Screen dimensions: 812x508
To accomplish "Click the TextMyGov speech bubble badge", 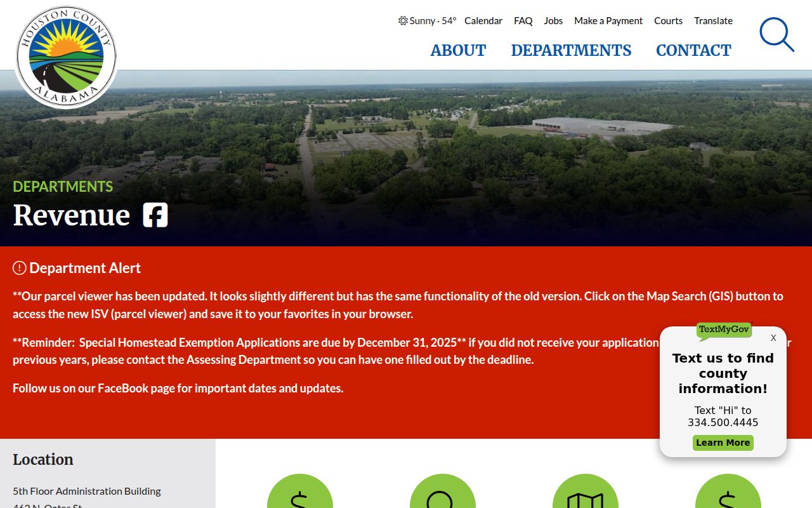I will click(x=724, y=330).
